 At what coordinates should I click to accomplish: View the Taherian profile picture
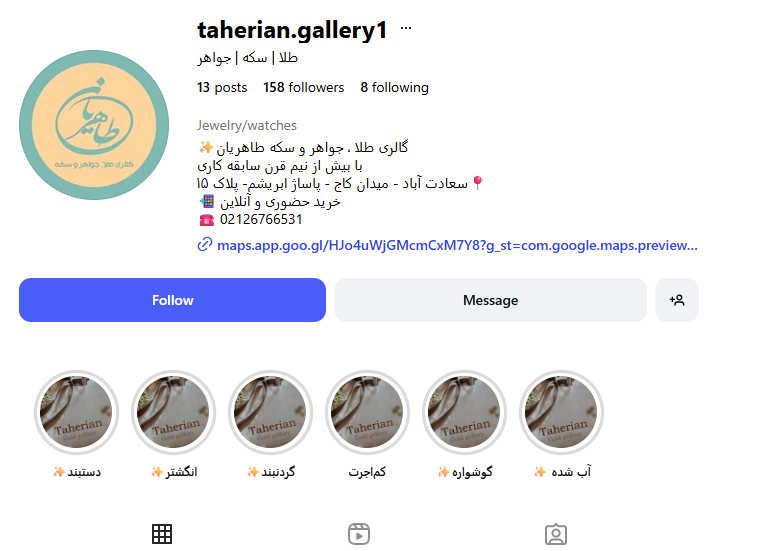(x=94, y=125)
